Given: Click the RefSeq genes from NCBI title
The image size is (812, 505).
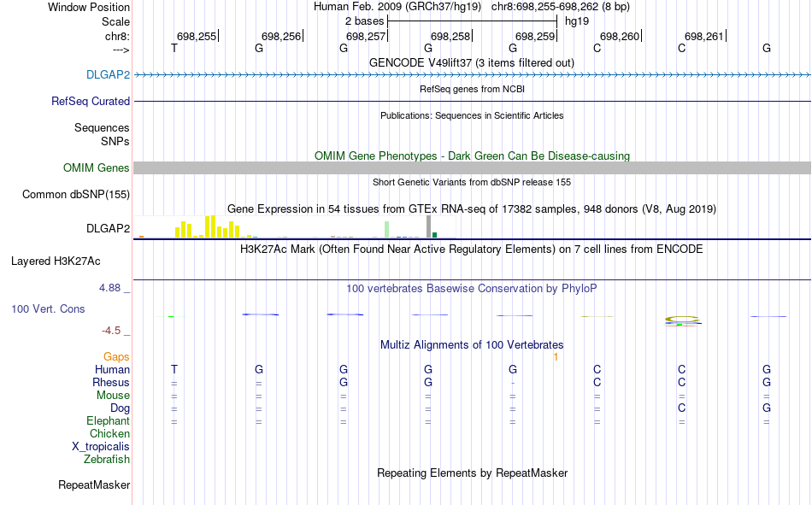Looking at the screenshot, I should click(x=472, y=89).
